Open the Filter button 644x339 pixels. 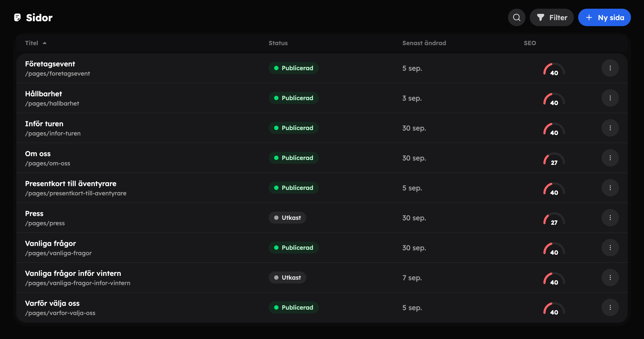(552, 17)
